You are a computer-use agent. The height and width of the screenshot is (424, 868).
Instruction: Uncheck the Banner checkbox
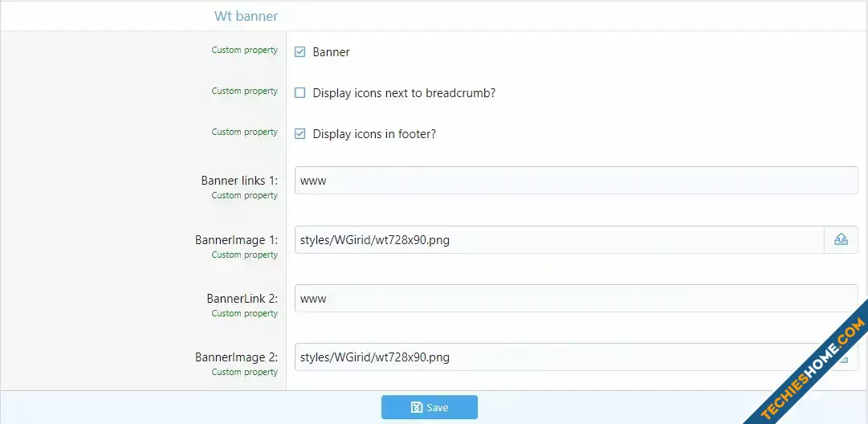tap(300, 52)
